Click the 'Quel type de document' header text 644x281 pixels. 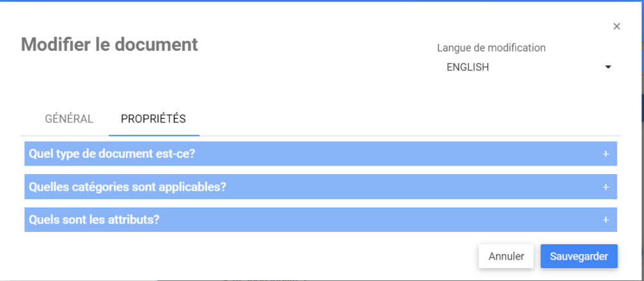(112, 154)
